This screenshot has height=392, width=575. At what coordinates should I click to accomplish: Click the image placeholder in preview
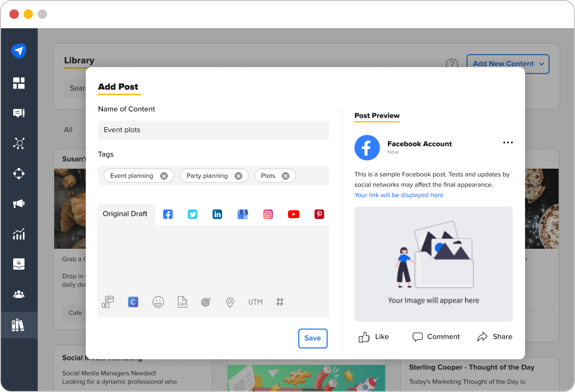click(x=434, y=264)
